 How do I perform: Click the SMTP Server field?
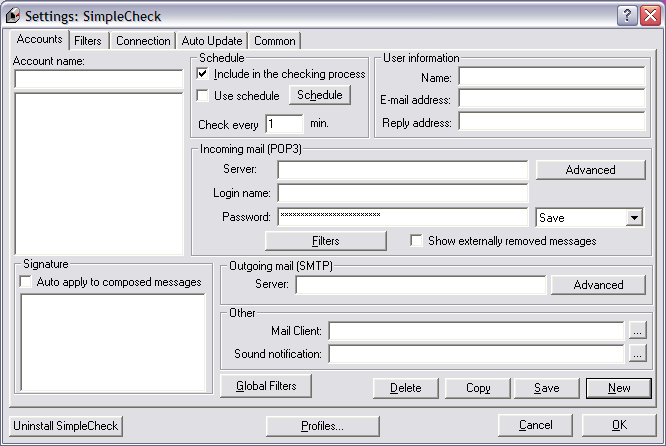click(x=421, y=285)
